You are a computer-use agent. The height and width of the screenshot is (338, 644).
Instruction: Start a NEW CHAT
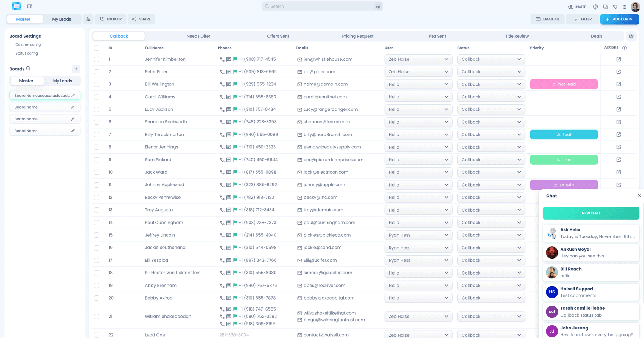[591, 213]
